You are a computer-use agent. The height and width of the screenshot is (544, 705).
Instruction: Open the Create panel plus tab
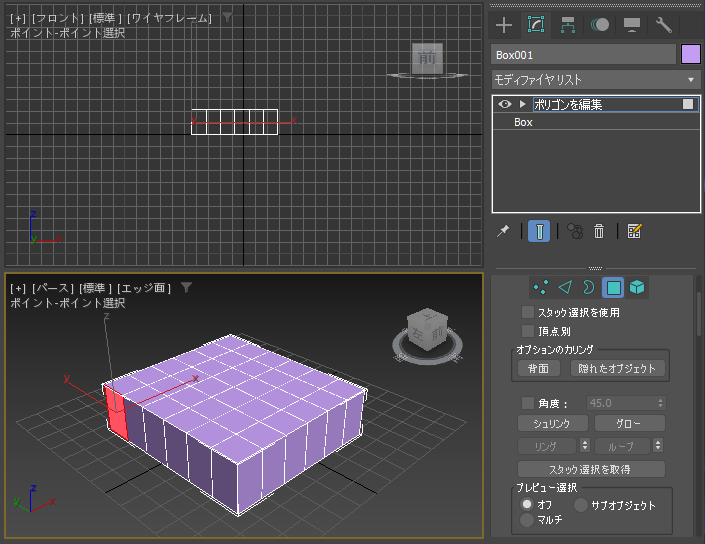point(504,25)
